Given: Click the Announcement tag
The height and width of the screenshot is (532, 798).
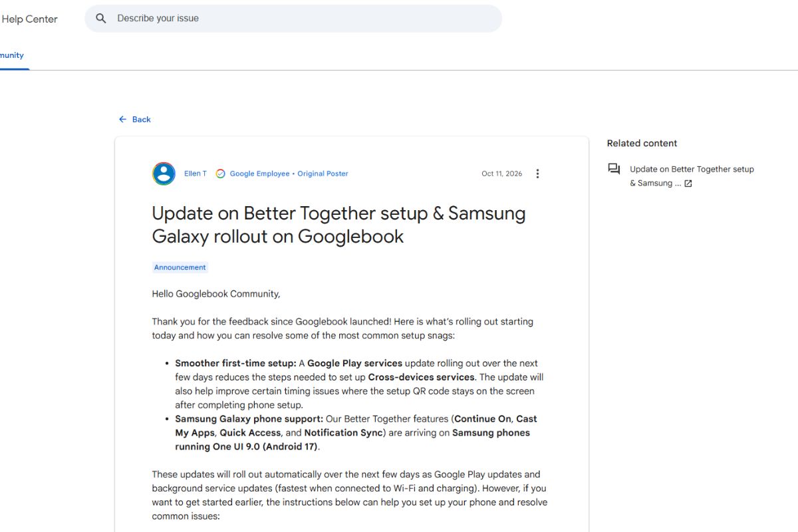Looking at the screenshot, I should (180, 267).
